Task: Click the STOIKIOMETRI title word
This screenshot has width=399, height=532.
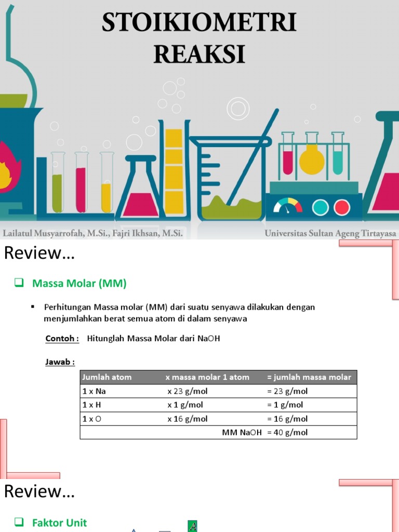Action: (x=199, y=22)
